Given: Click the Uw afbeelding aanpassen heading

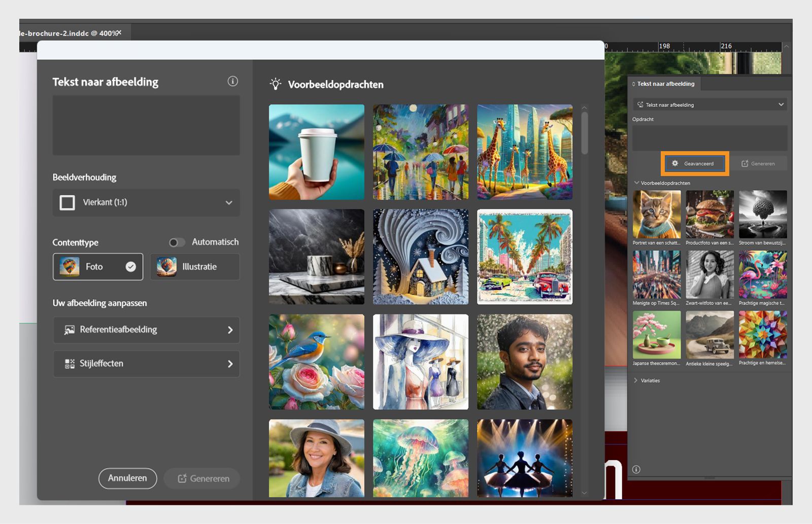Looking at the screenshot, I should (99, 303).
